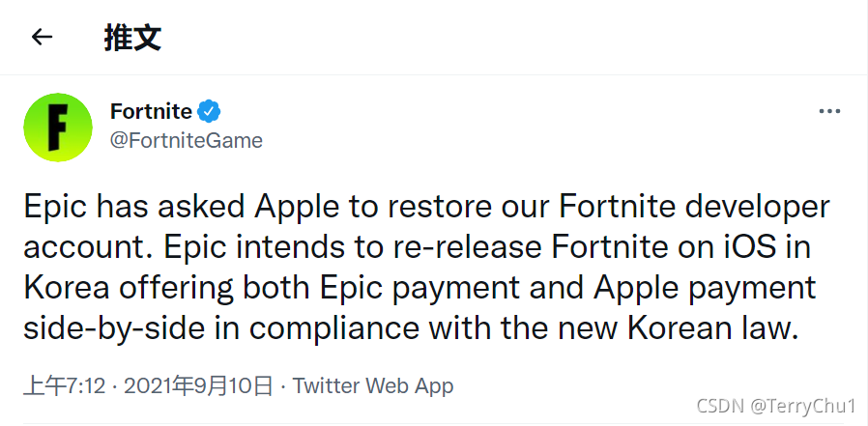Click the blue verified badge
868x426 pixels.
coord(209,111)
